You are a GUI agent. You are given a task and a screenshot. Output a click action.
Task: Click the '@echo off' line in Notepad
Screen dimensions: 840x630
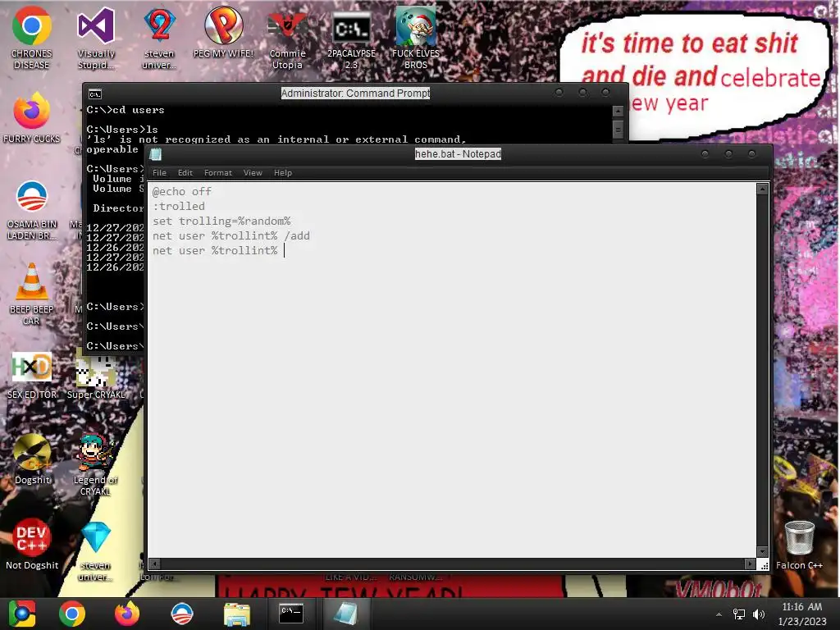pyautogui.click(x=181, y=191)
